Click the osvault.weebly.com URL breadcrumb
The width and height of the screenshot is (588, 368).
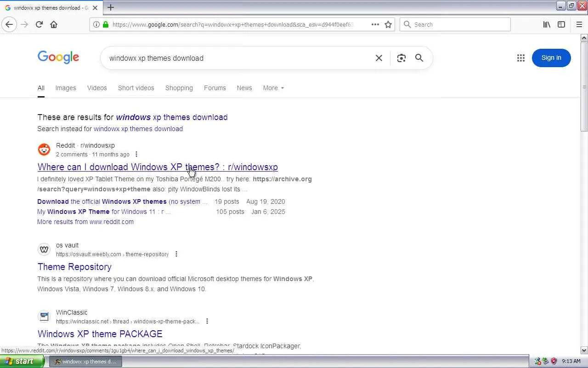[x=112, y=254]
